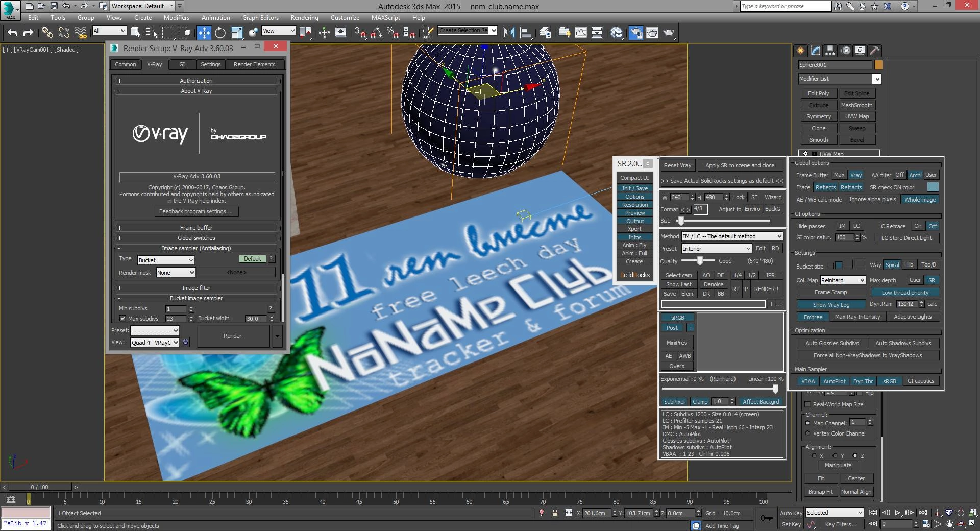This screenshot has height=531, width=980.
Task: Open the Method IM / LC dropdown
Action: [x=732, y=236]
